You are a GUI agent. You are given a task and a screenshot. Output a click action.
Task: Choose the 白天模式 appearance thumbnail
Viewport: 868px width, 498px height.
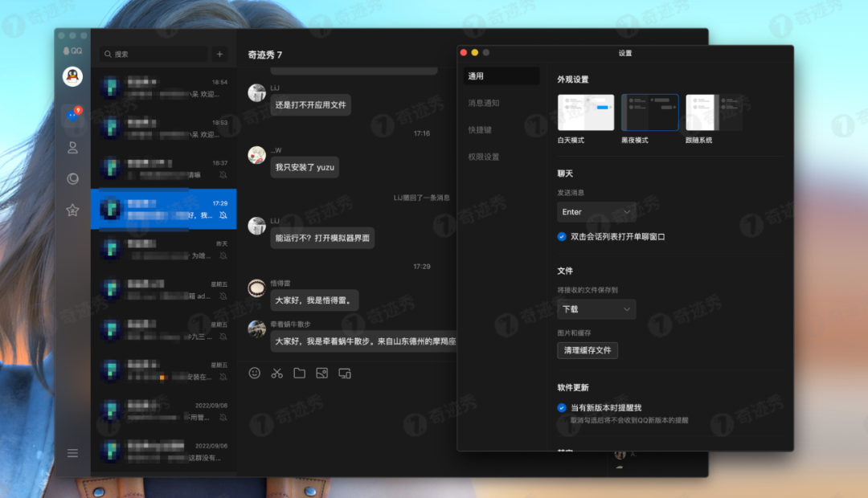coord(586,112)
